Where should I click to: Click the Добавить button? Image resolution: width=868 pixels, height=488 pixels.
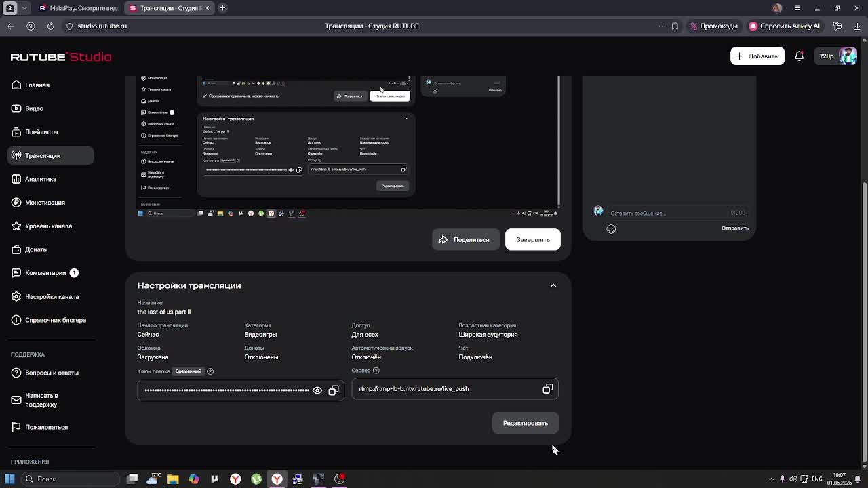point(757,56)
